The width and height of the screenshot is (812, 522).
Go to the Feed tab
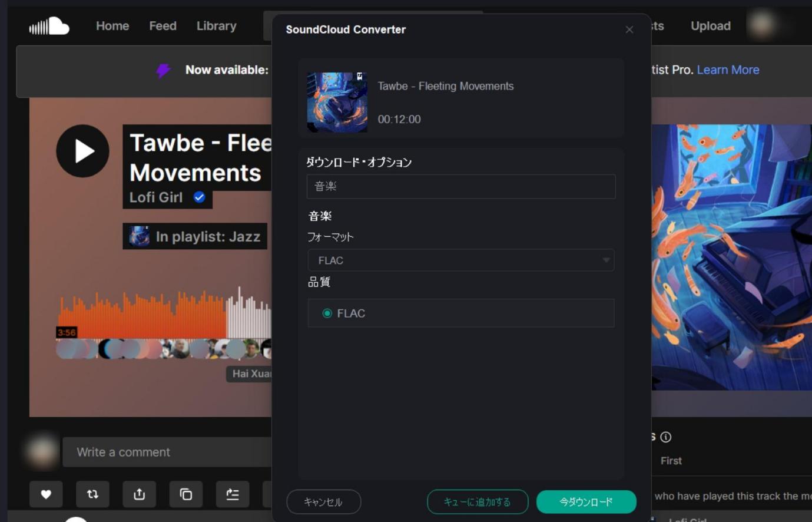click(x=163, y=26)
